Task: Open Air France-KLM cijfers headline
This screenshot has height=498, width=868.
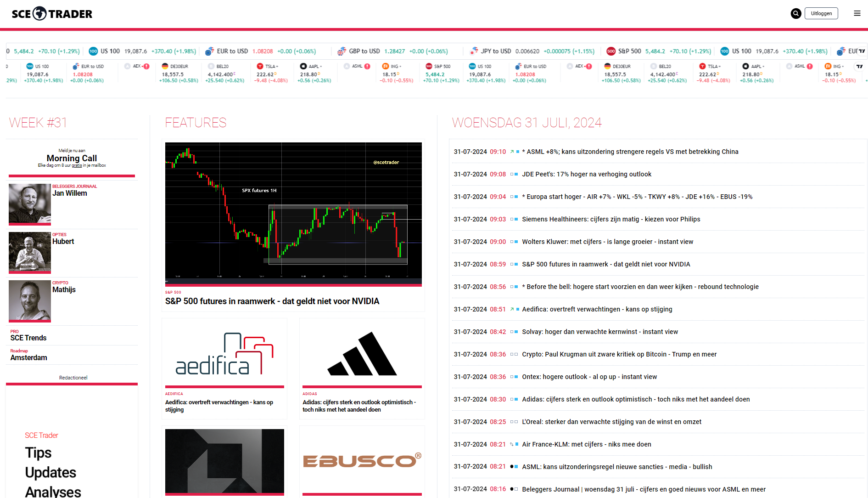Action: pos(586,444)
